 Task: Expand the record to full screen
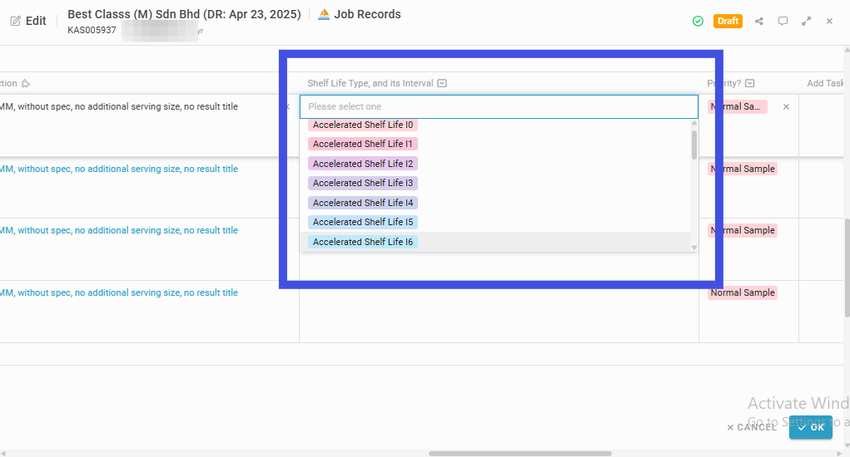click(x=807, y=21)
